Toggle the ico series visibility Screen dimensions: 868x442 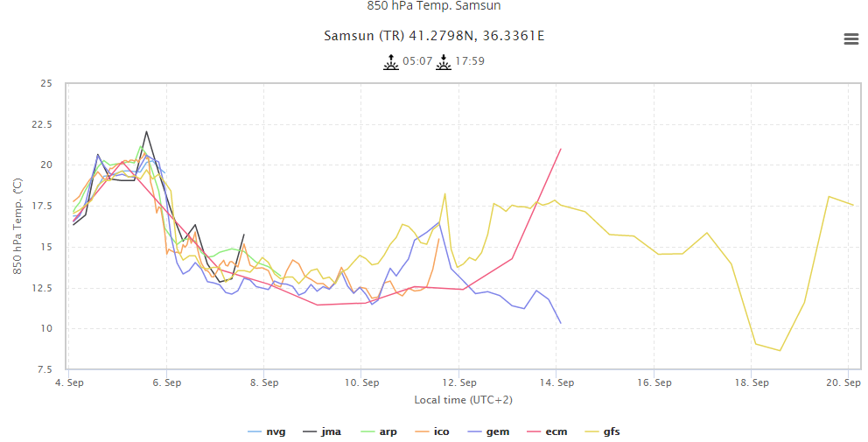(x=431, y=431)
